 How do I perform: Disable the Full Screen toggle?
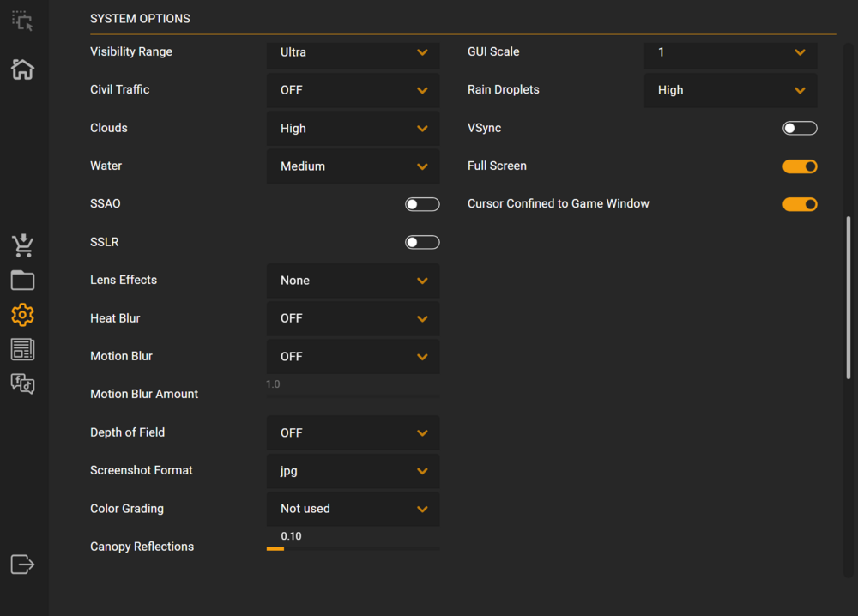click(800, 166)
